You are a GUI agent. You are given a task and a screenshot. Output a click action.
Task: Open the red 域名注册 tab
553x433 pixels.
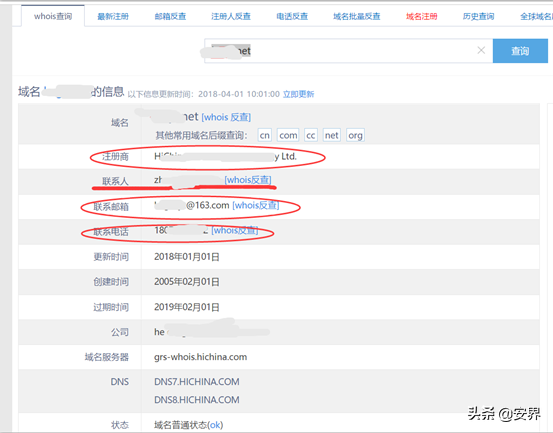[x=422, y=16]
